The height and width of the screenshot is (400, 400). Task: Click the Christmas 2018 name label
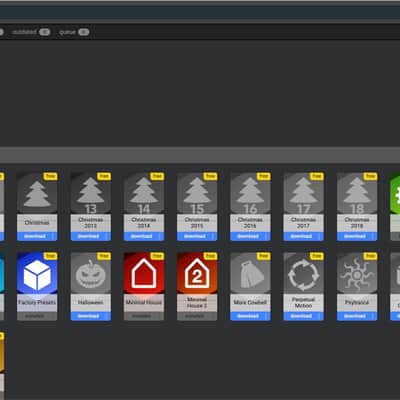pos(357,223)
